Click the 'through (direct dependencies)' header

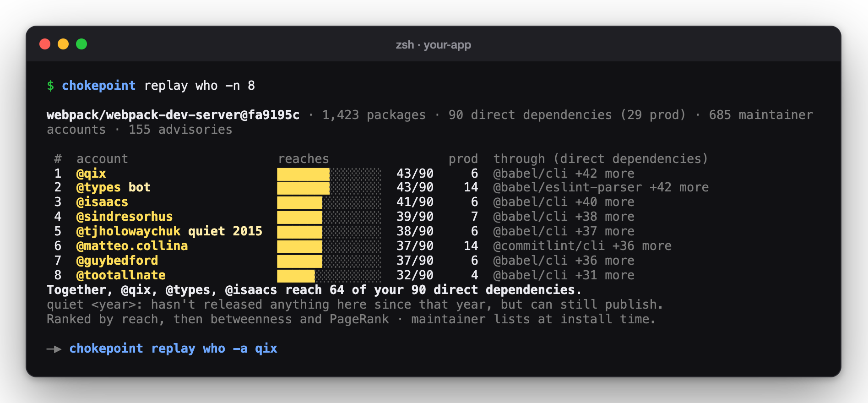pyautogui.click(x=601, y=159)
